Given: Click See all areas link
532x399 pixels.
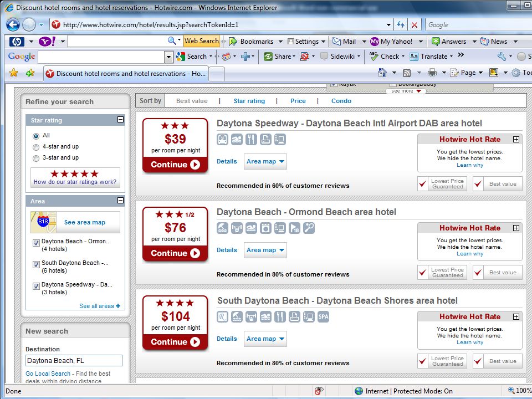Looking at the screenshot, I should [100, 306].
